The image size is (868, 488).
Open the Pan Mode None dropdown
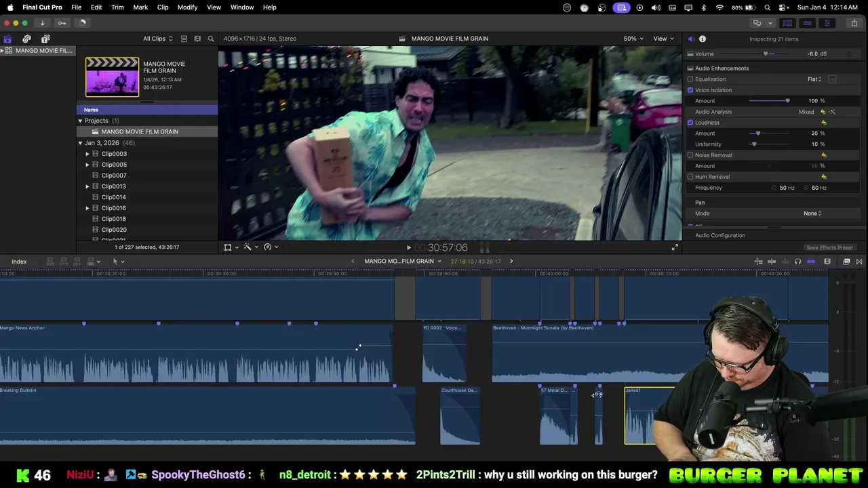tap(812, 213)
